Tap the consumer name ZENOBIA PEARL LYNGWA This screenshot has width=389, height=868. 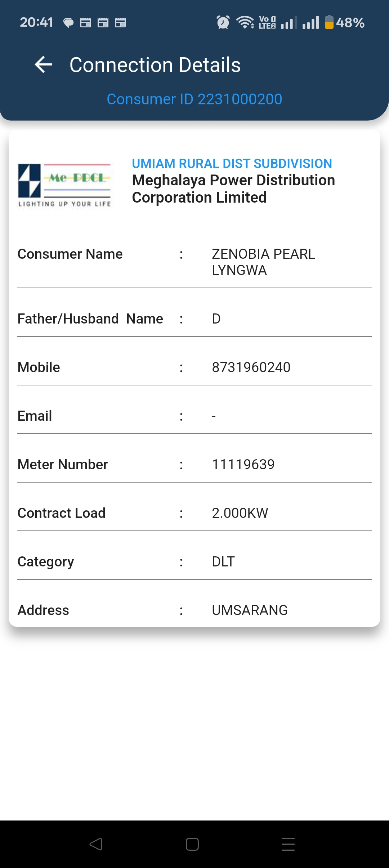click(263, 262)
